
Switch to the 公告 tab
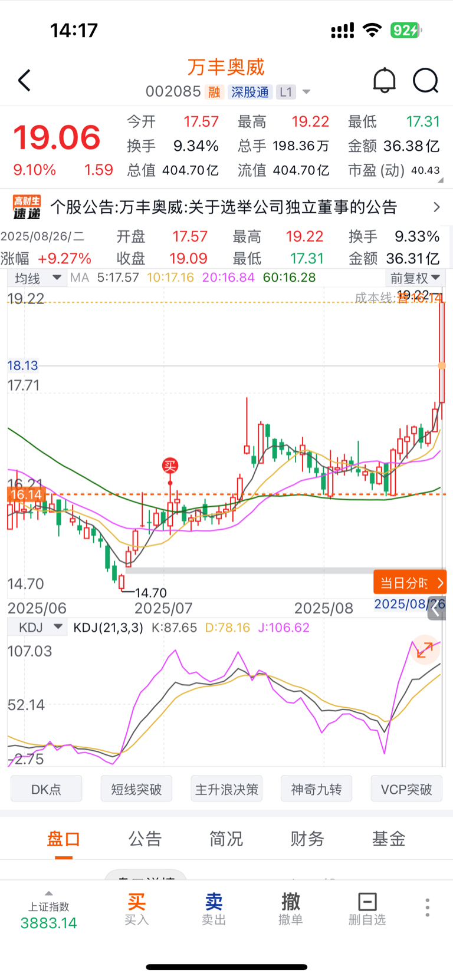tap(145, 839)
